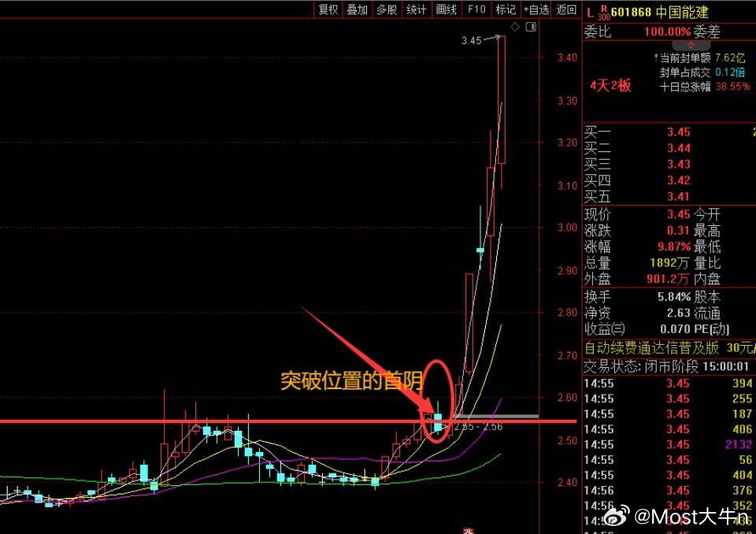Select the 多股 multi-stock view
Viewport: 756px width, 534px height.
(386, 9)
